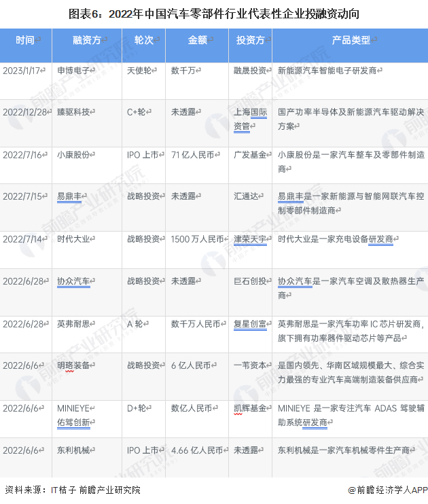The width and height of the screenshot is (428, 504).
Task: Select description 时代大业是一家充电设备研发商
Action: coord(336,240)
